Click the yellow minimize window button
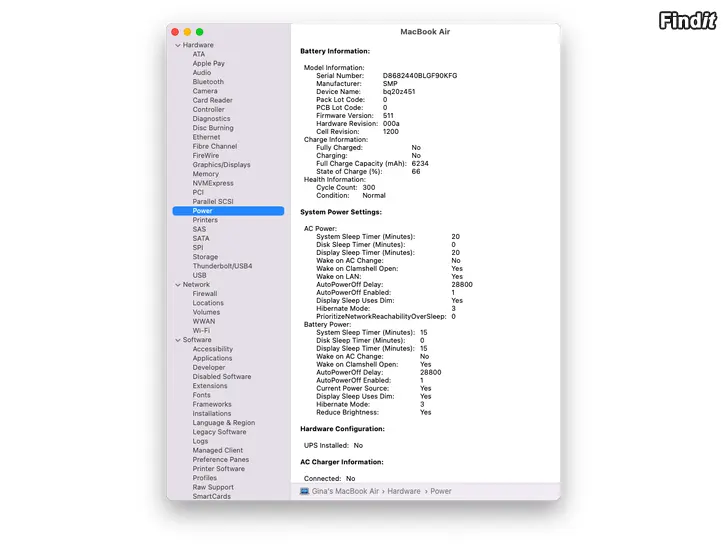The image size is (728, 546). point(187,32)
